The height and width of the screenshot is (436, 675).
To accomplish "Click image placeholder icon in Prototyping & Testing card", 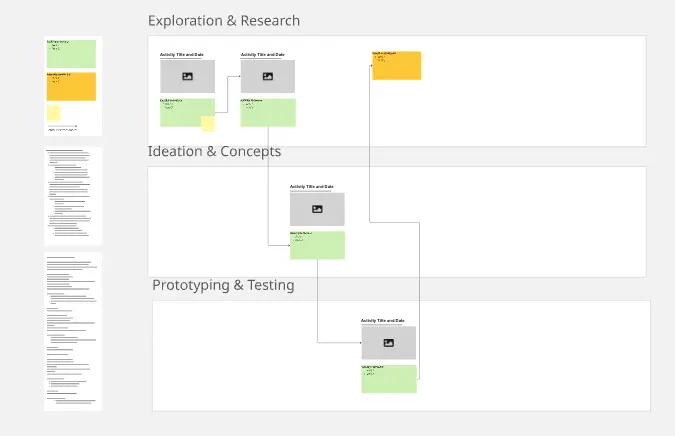I will [388, 343].
